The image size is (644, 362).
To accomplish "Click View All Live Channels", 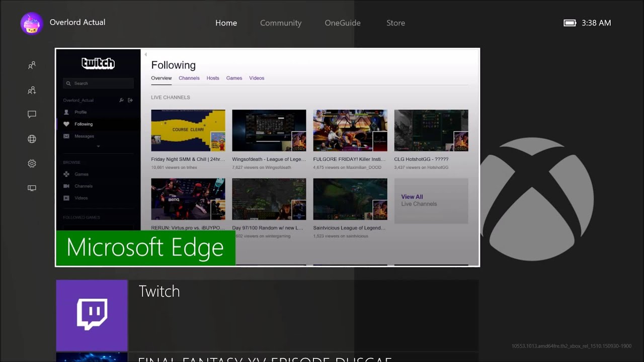I will point(431,201).
